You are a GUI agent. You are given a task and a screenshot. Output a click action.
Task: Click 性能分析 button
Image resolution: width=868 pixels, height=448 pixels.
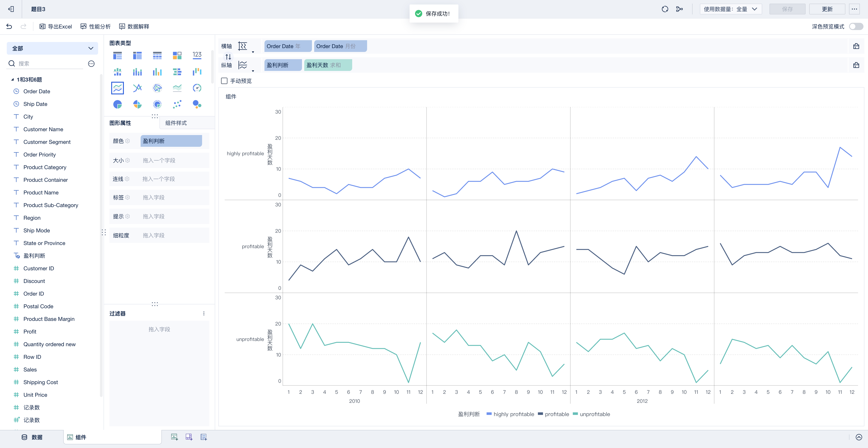(95, 26)
